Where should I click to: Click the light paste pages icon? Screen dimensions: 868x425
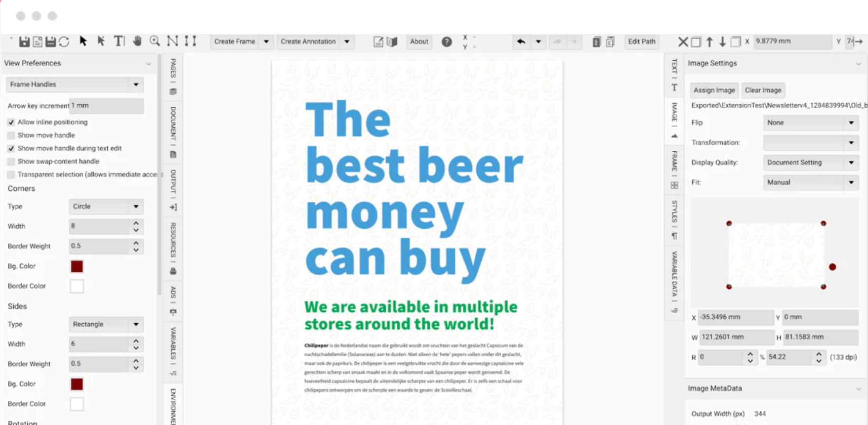(610, 41)
